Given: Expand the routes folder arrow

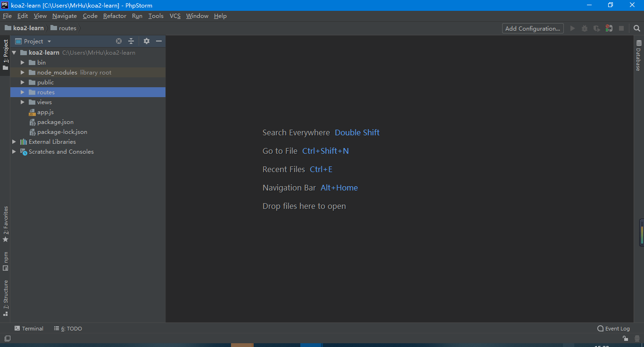Looking at the screenshot, I should tap(22, 92).
